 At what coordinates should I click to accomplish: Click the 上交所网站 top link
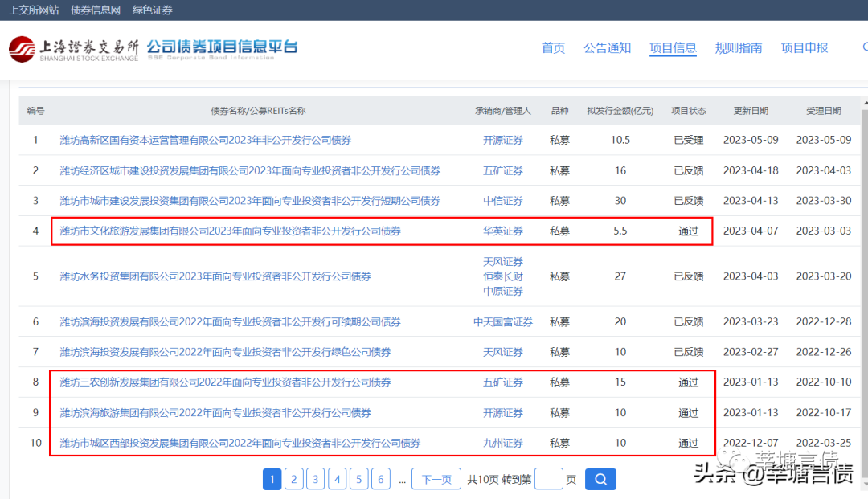click(x=34, y=10)
